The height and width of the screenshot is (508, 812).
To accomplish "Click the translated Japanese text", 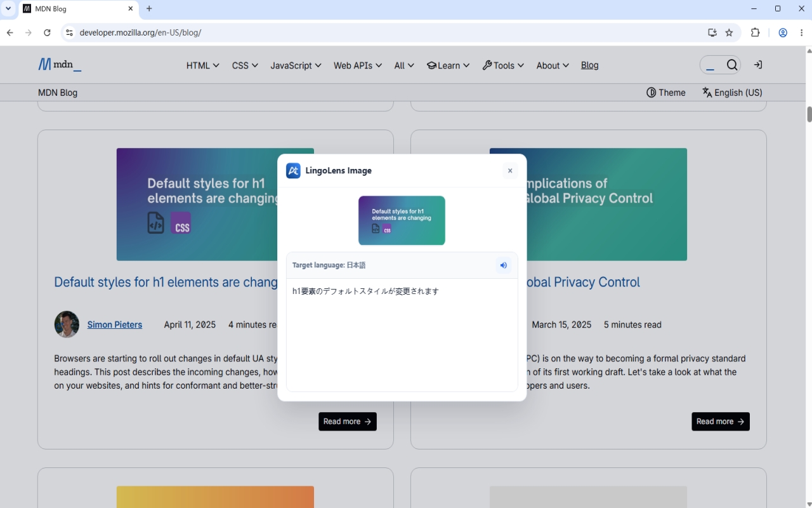I will 365,291.
